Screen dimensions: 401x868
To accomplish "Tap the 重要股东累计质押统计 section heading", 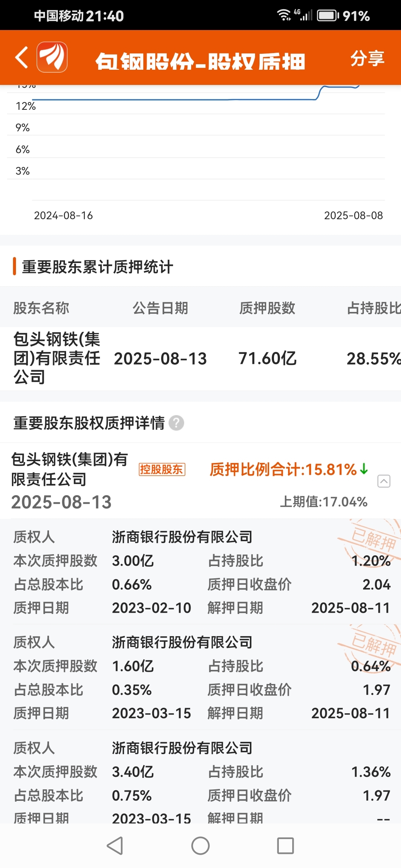I will (x=97, y=267).
